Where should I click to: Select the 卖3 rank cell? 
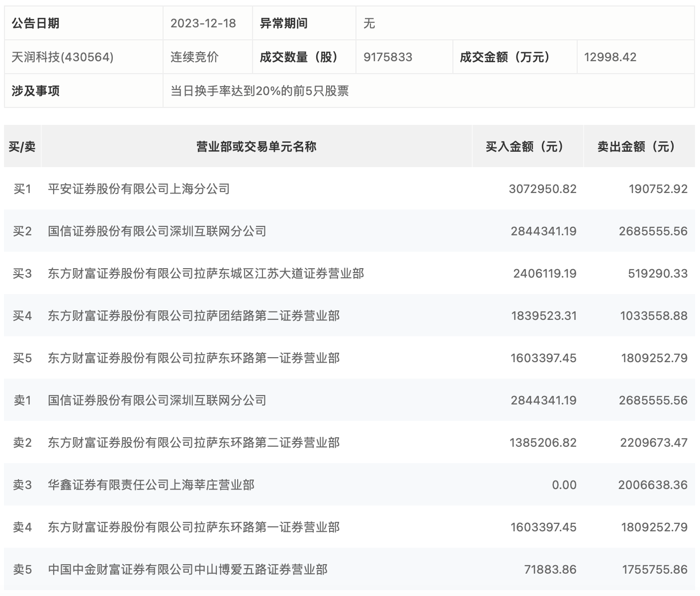click(22, 485)
